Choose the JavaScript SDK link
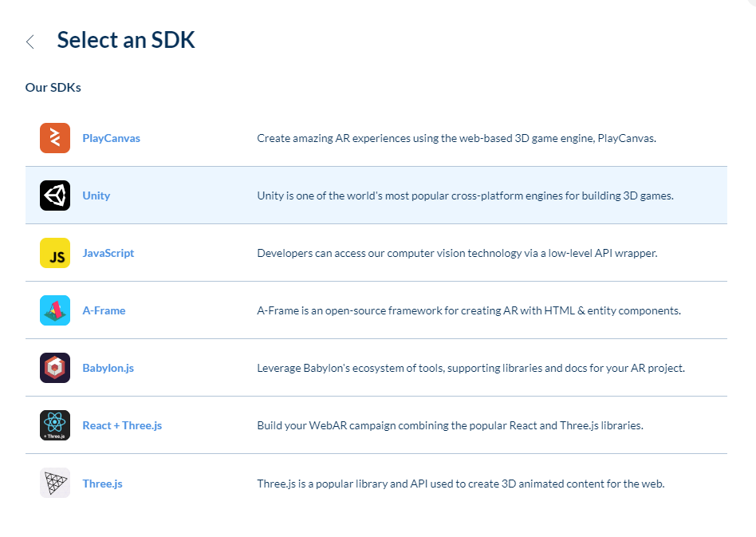The image size is (756, 537). (x=108, y=253)
